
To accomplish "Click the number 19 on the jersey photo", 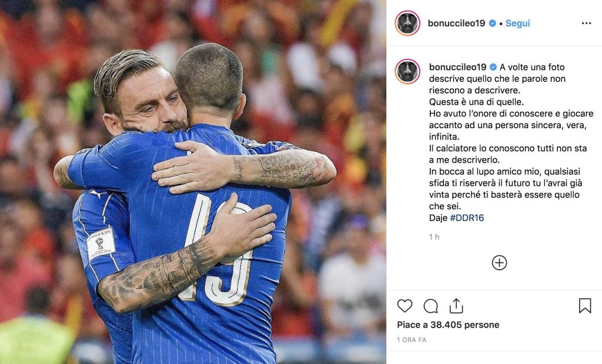I will 219,249.
